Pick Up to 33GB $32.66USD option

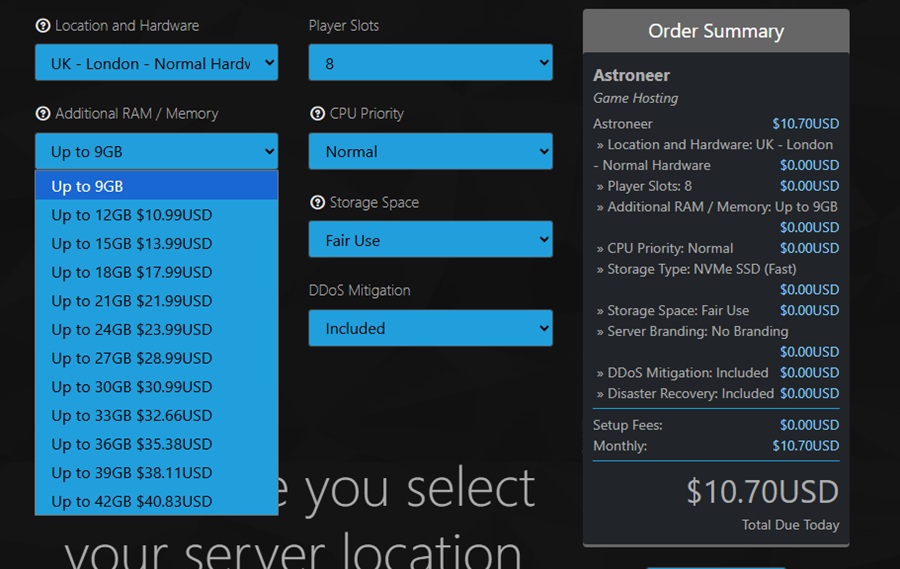point(156,416)
